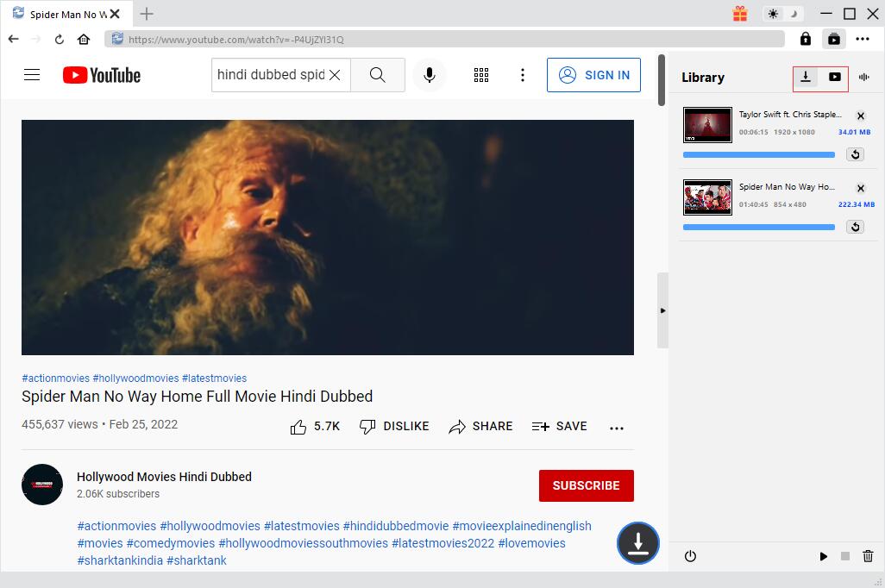Click the power icon in Library panel
885x588 pixels.
[690, 557]
